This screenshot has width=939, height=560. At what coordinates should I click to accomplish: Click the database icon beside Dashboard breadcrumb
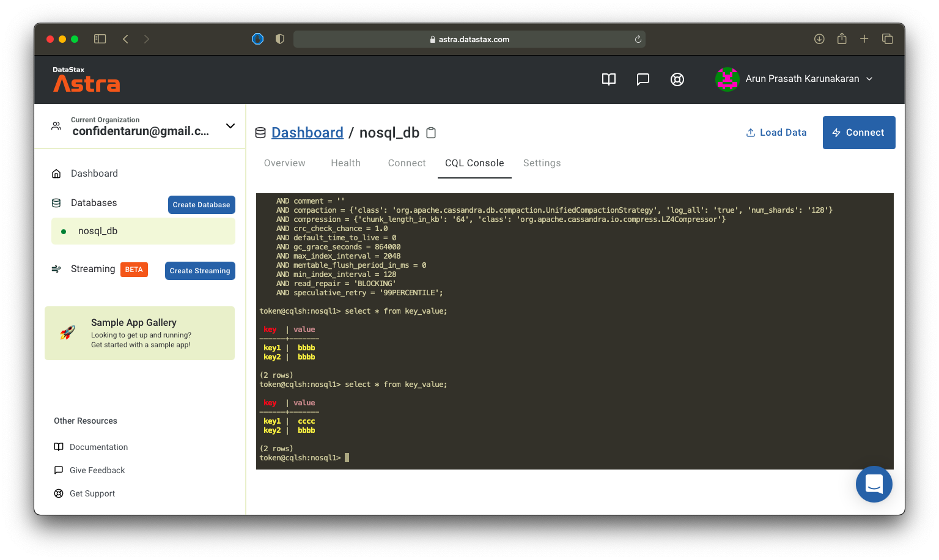260,132
